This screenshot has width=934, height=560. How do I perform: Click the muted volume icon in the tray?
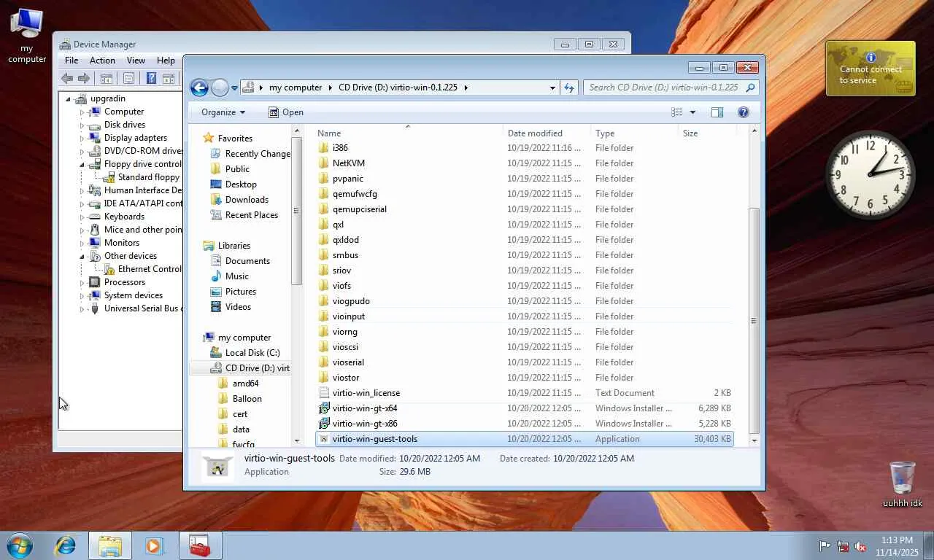point(860,545)
